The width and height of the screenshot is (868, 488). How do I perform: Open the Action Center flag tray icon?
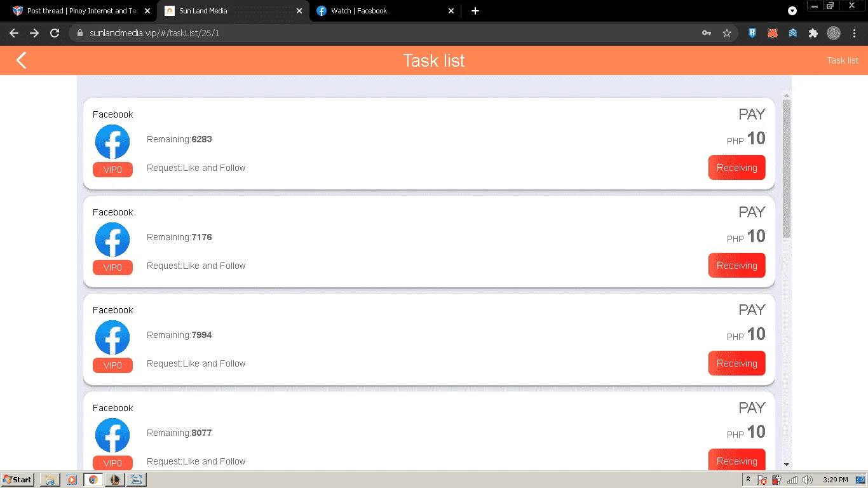(762, 480)
